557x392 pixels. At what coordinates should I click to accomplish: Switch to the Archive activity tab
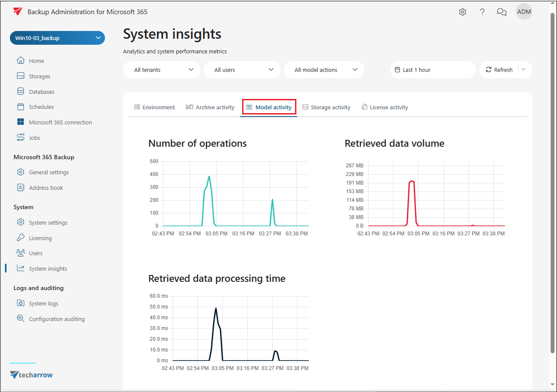[x=210, y=107]
